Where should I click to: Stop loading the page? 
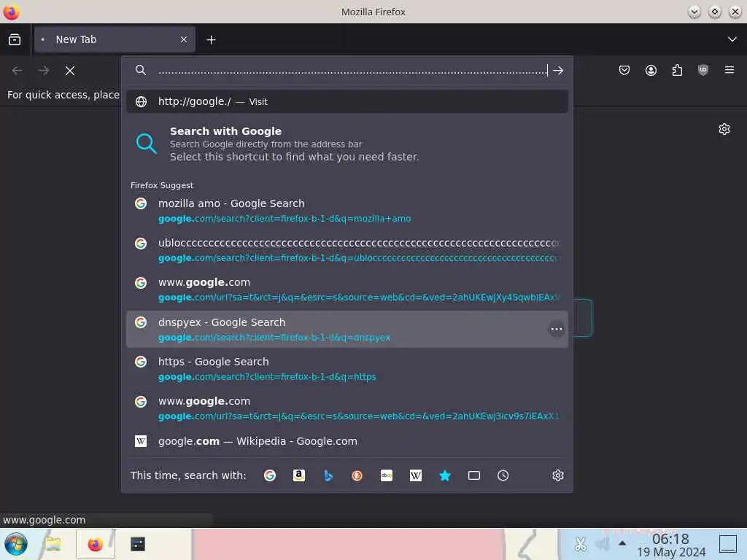point(70,71)
